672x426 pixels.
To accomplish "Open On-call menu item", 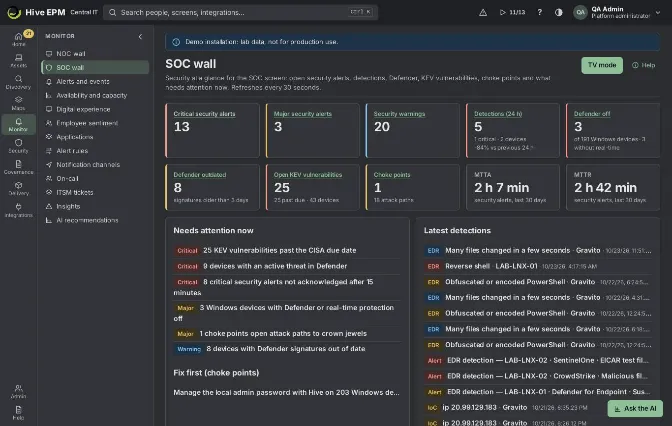I will [95, 178].
